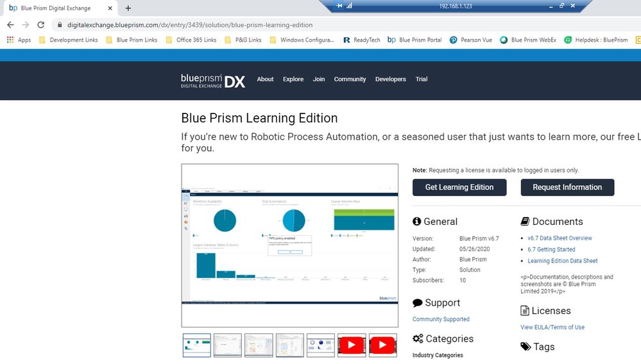Open the Developers menu item
The image size is (641, 364).
pos(390,79)
